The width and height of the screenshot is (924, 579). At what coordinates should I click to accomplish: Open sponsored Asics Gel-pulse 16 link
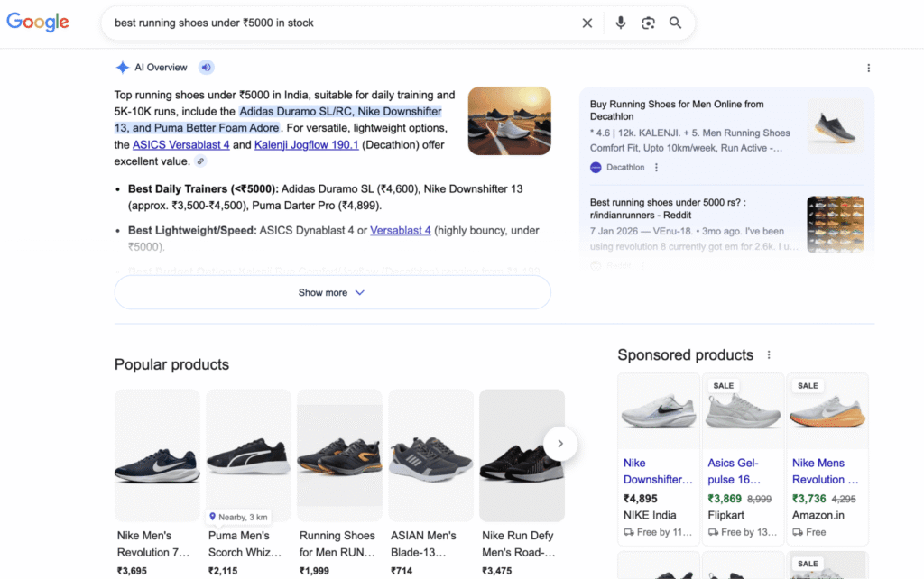pos(735,471)
